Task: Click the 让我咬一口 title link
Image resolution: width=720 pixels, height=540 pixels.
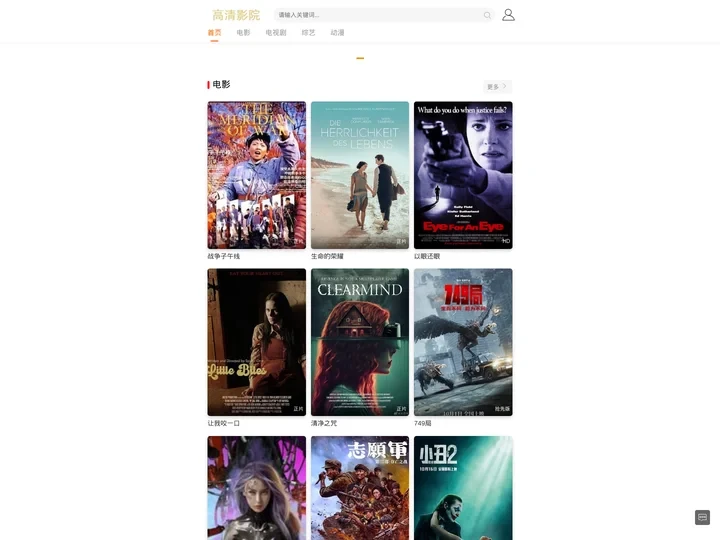Action: click(x=224, y=423)
